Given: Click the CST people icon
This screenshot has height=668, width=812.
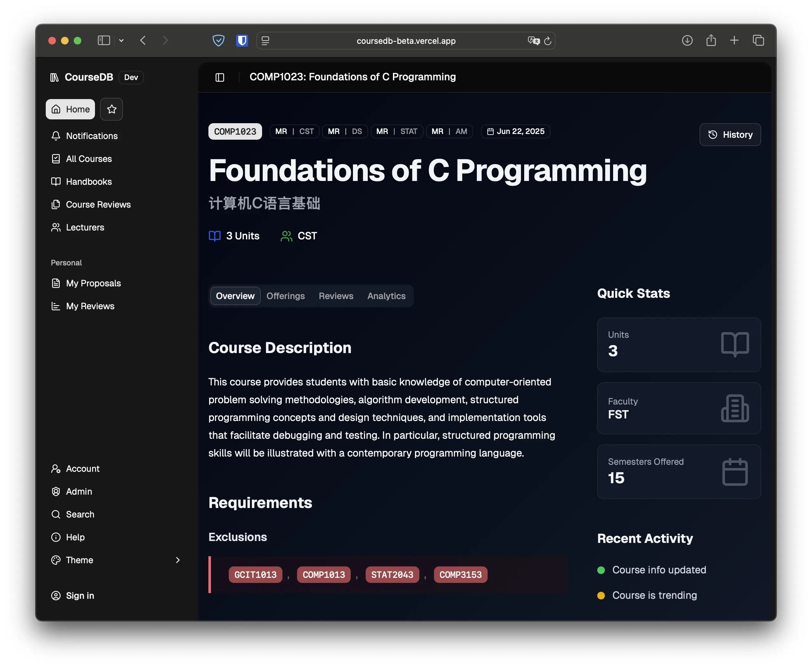Looking at the screenshot, I should pyautogui.click(x=286, y=236).
